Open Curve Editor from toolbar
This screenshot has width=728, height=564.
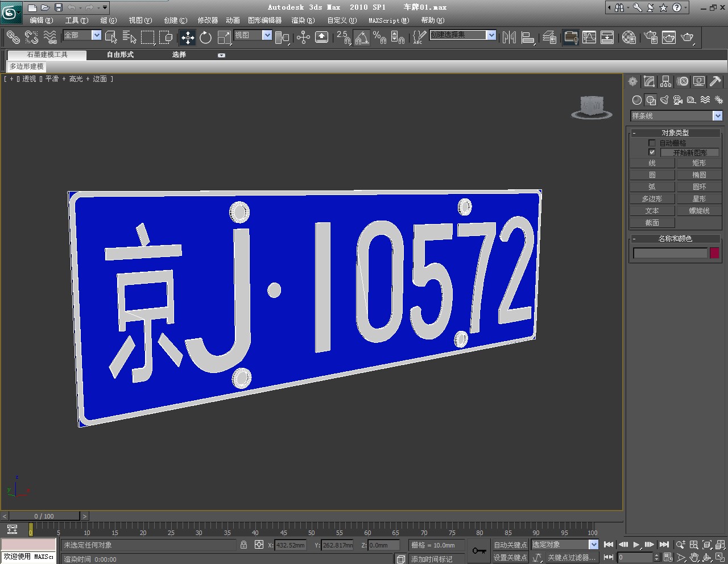point(589,38)
